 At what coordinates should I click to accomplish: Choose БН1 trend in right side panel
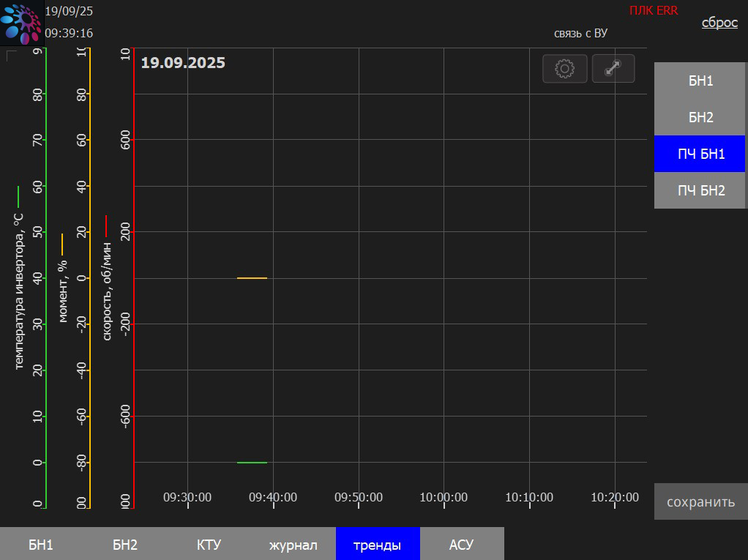(x=700, y=81)
